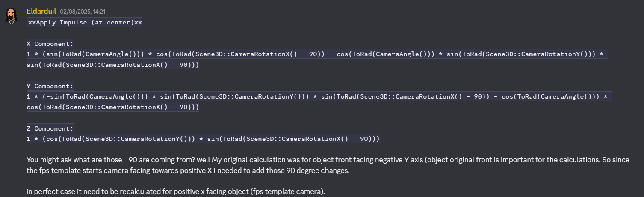Viewport: 644px width, 197px height.
Task: Open the Eldarduil username profile
Action: (41, 11)
